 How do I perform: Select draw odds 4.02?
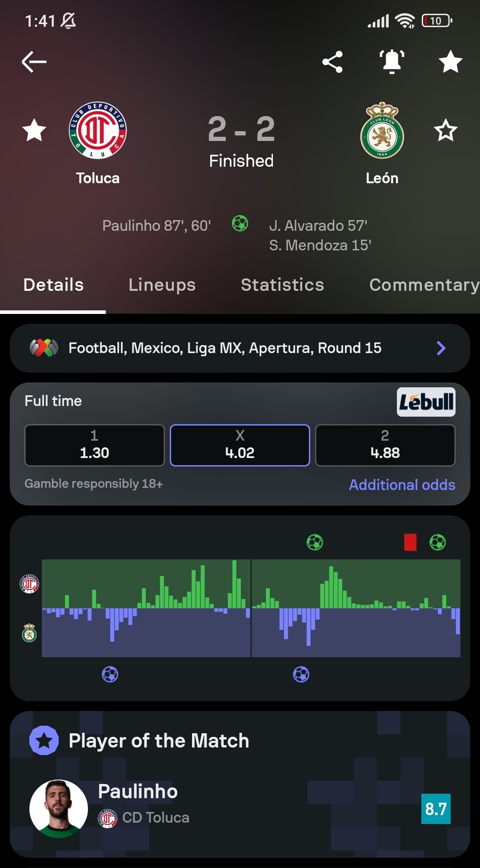click(x=240, y=445)
